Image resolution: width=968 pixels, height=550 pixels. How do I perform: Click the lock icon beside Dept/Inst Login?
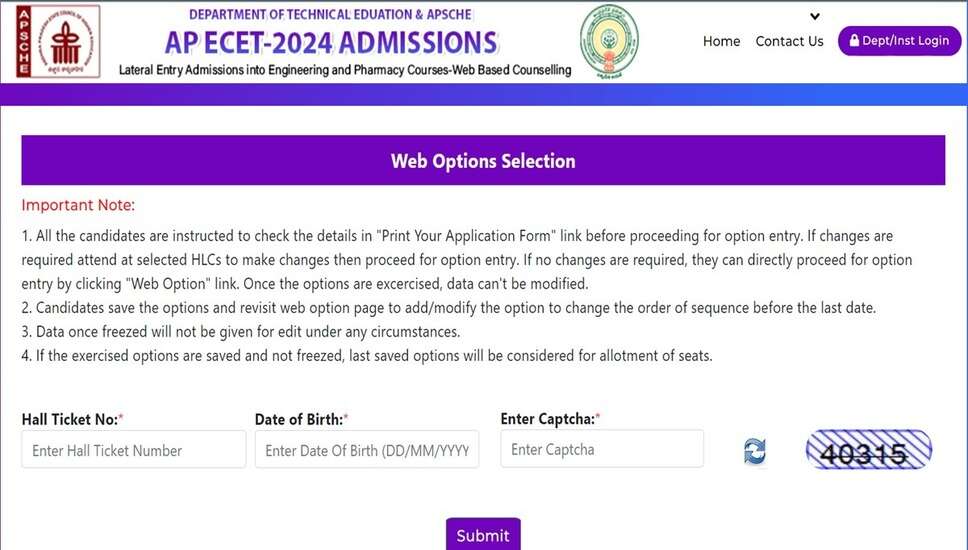click(x=855, y=41)
